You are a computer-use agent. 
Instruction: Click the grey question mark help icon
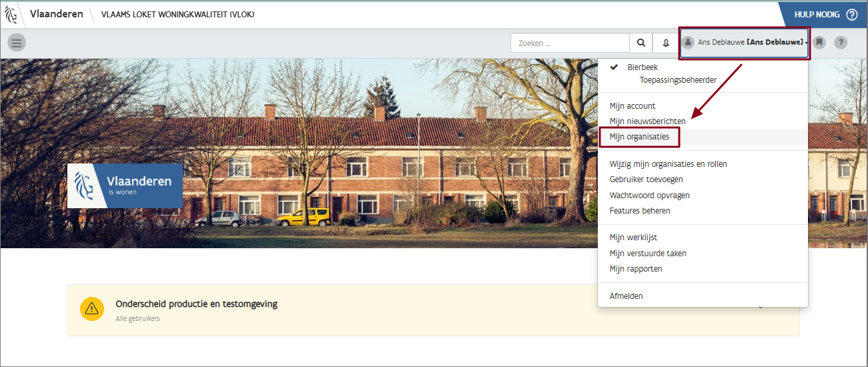click(841, 43)
